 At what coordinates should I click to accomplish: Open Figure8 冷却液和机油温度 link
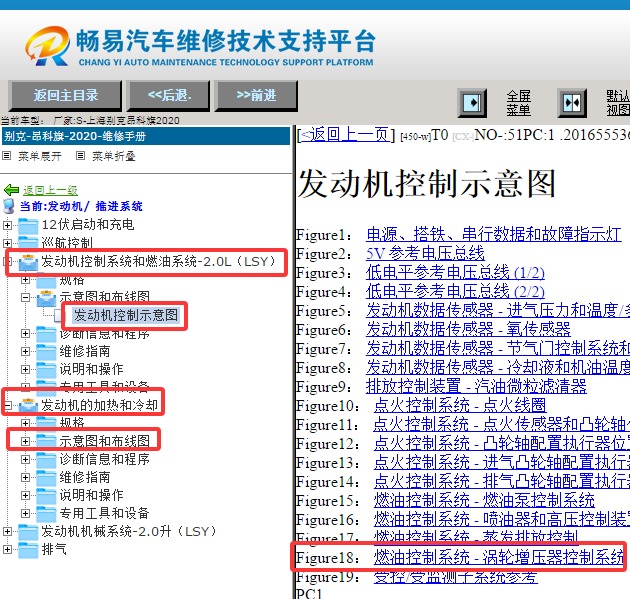point(498,367)
